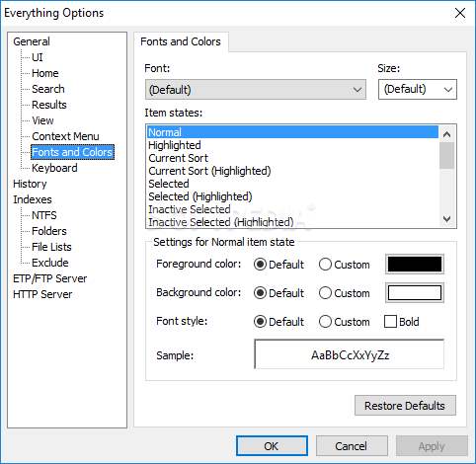This screenshot has height=464, width=476.
Task: Open the Context Menu options page
Action: (65, 136)
